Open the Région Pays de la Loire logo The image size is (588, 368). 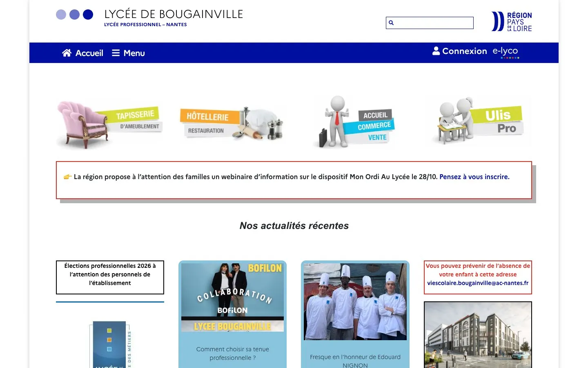512,22
